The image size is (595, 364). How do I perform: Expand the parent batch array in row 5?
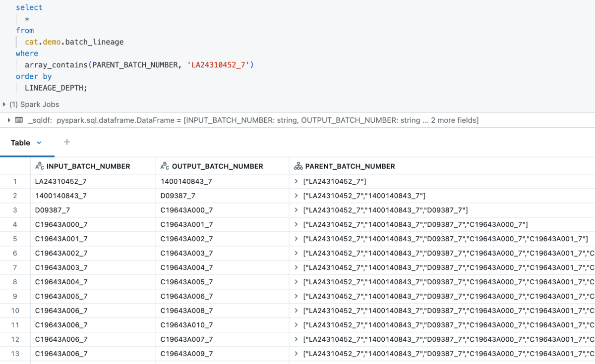(x=297, y=239)
